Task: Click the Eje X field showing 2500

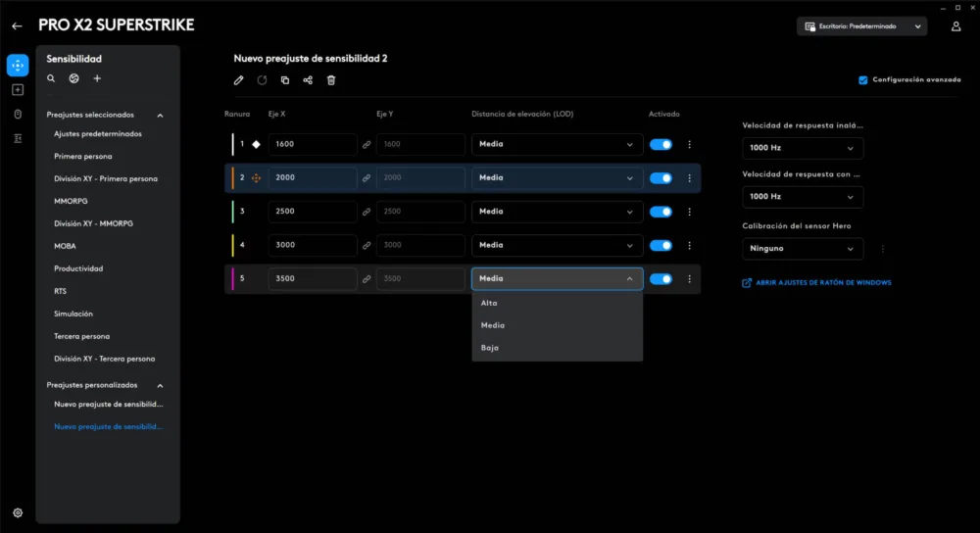Action: 313,212
